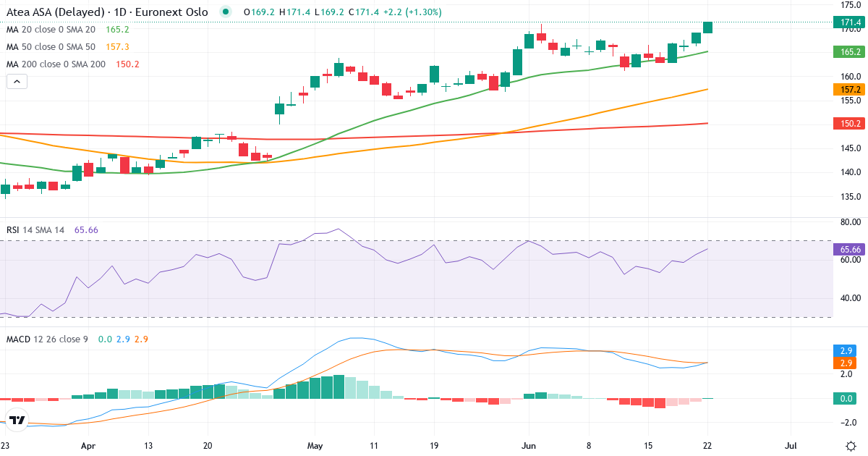
Task: Select the Atea ASA symbol title
Action: pos(109,12)
